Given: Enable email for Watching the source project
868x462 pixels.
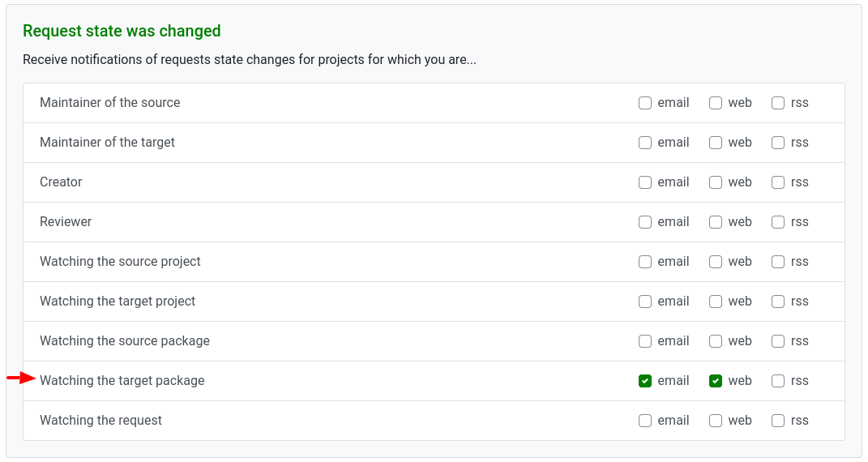Looking at the screenshot, I should coord(645,262).
